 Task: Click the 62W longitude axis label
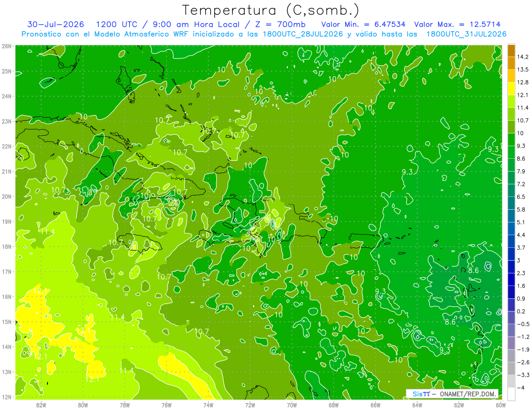tap(459, 405)
